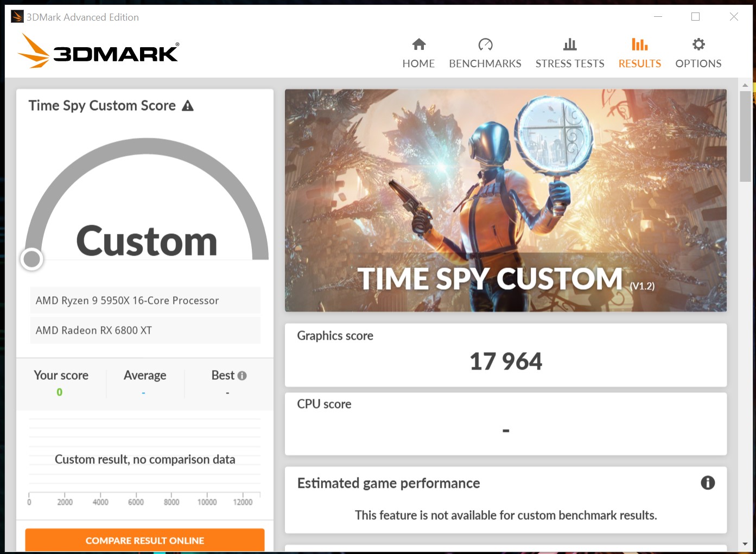Open the Home section house icon
Viewport: 756px width, 554px height.
(418, 44)
